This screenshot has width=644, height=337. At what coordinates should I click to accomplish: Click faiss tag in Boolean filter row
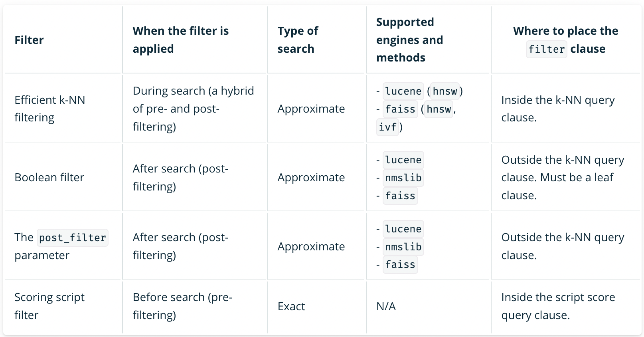(x=400, y=196)
